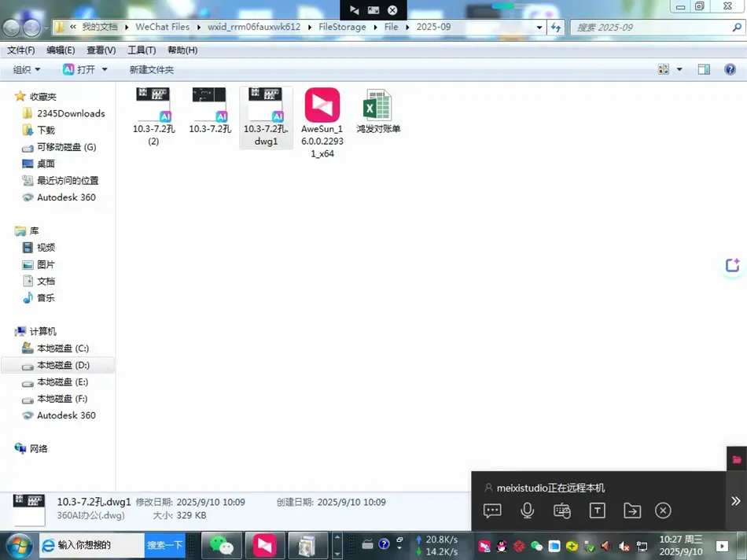Select 收藏夹 in the navigation pane
Image resolution: width=747 pixels, height=560 pixels.
(35, 96)
